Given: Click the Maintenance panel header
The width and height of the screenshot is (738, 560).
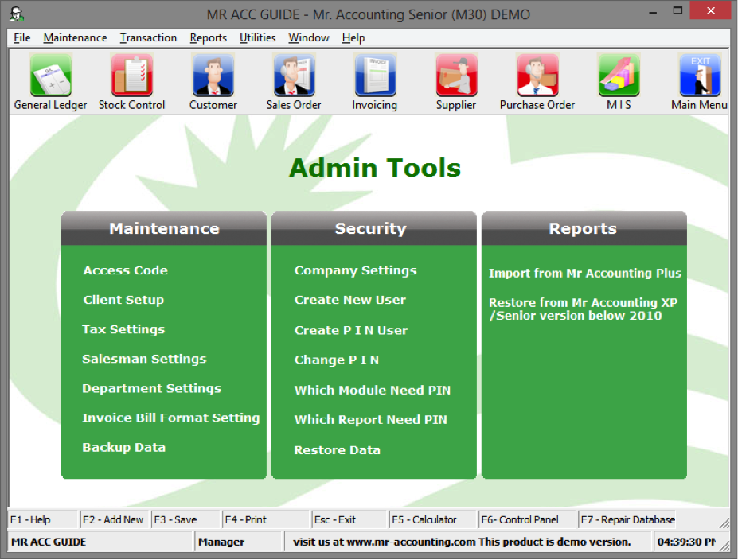Looking at the screenshot, I should coord(164,228).
